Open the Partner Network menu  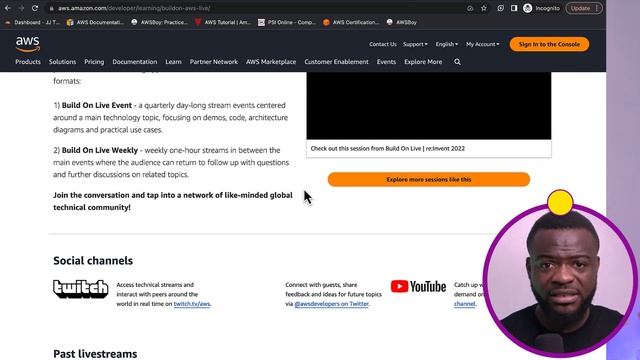click(213, 62)
